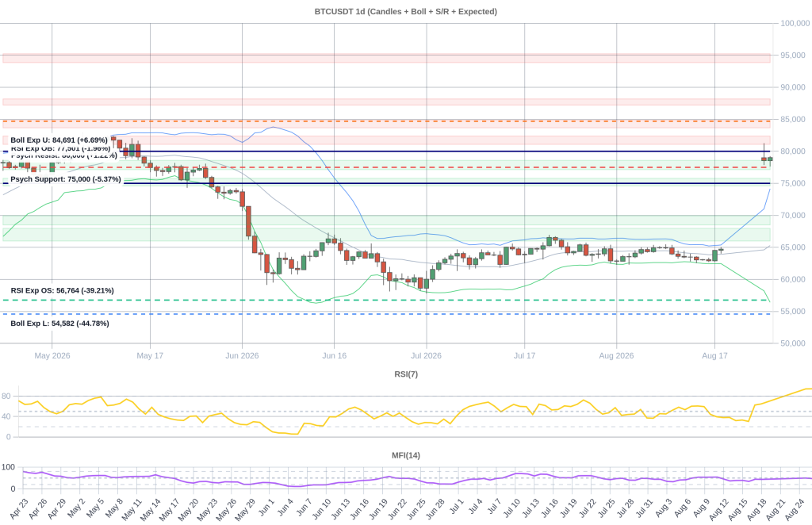Click the 90,000 price axis label
This screenshot has width=812, height=525.
793,87
